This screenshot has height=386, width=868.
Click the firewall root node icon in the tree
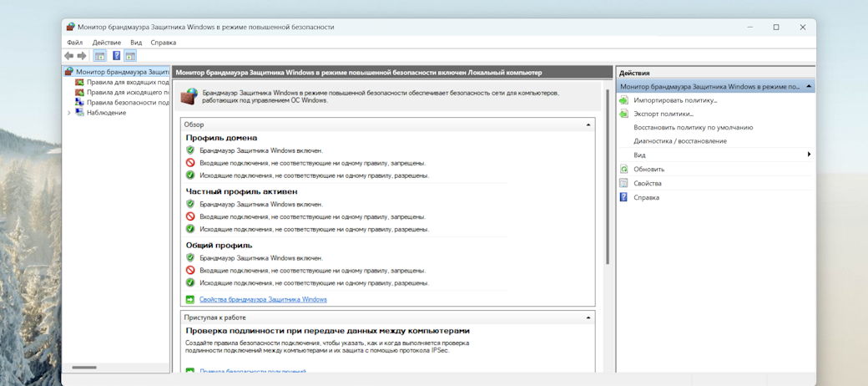pos(69,72)
